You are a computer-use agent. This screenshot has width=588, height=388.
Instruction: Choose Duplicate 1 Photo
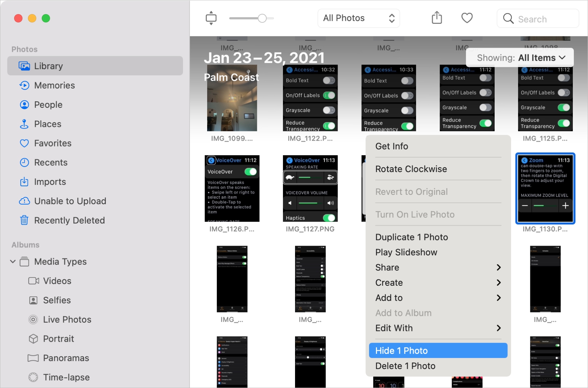(x=438, y=237)
